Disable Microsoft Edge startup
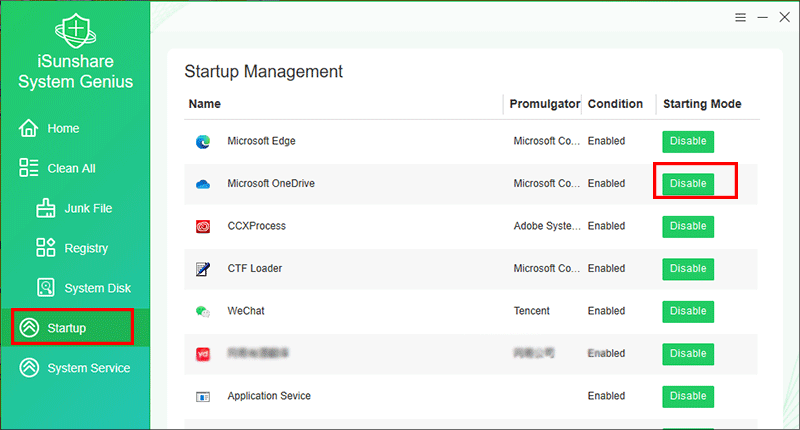800x430 pixels. (688, 141)
